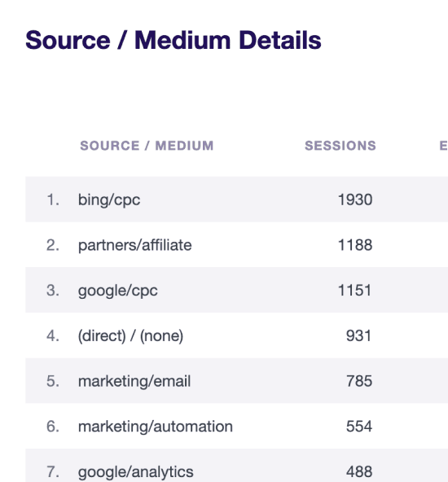Click the 785 sessions value

[359, 381]
